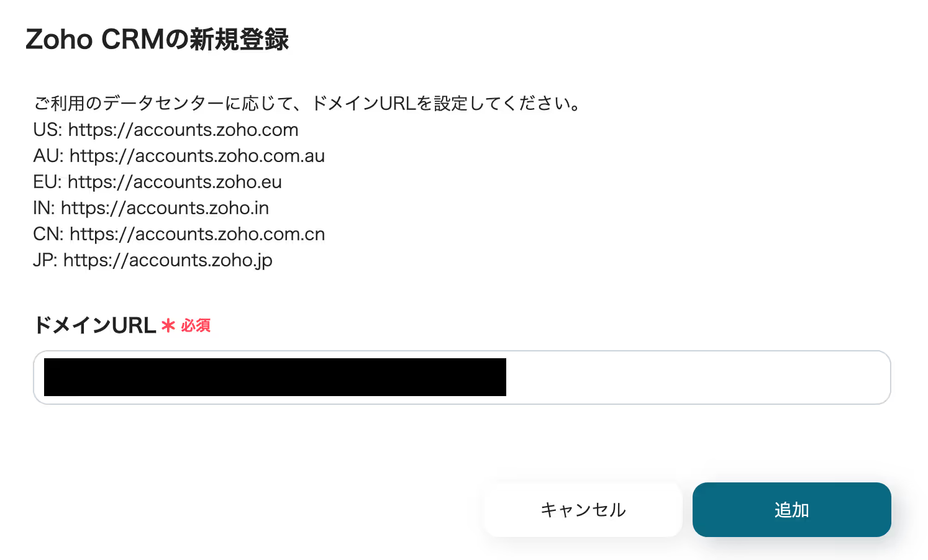The height and width of the screenshot is (560, 928).
Task: Select the JP accounts.zoho.jp URL text
Action: pos(168,260)
